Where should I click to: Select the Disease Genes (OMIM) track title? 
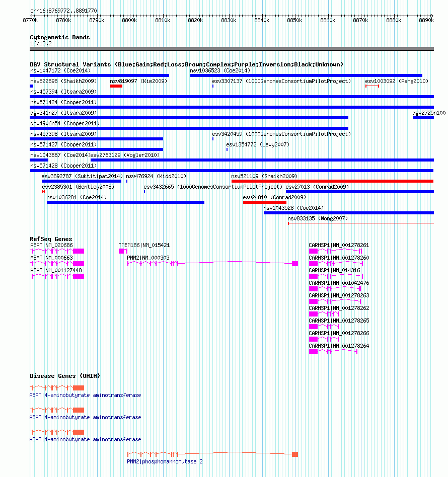[x=65, y=376]
